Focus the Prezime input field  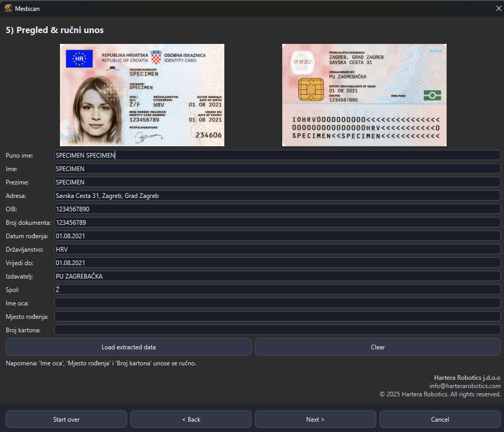coord(277,182)
